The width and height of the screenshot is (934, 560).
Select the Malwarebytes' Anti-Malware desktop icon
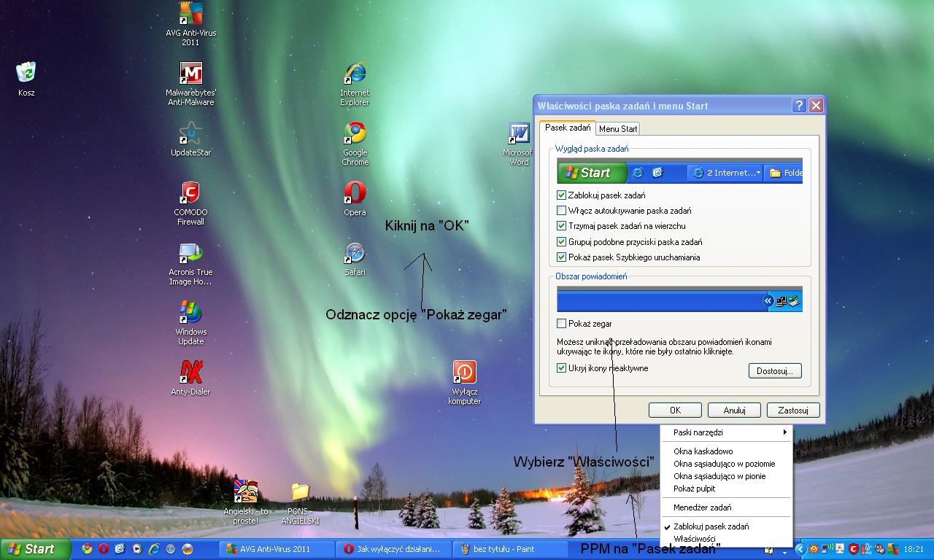[190, 84]
